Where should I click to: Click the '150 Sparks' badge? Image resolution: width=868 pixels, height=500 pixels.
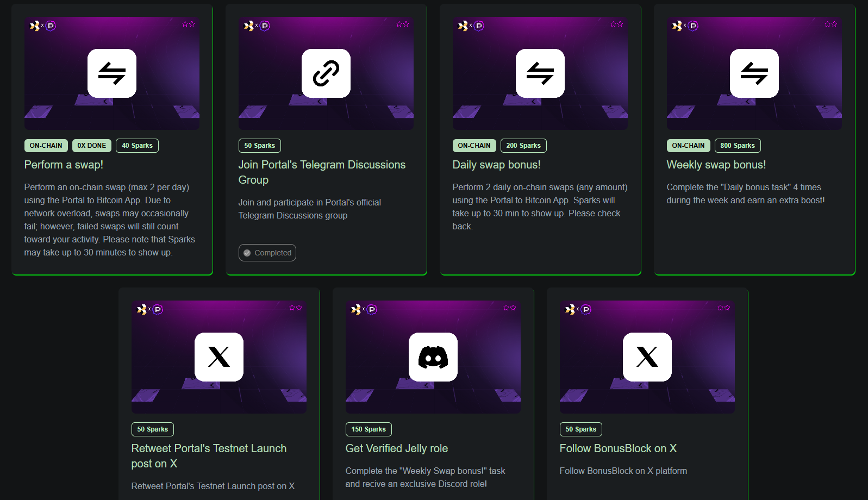(x=369, y=429)
